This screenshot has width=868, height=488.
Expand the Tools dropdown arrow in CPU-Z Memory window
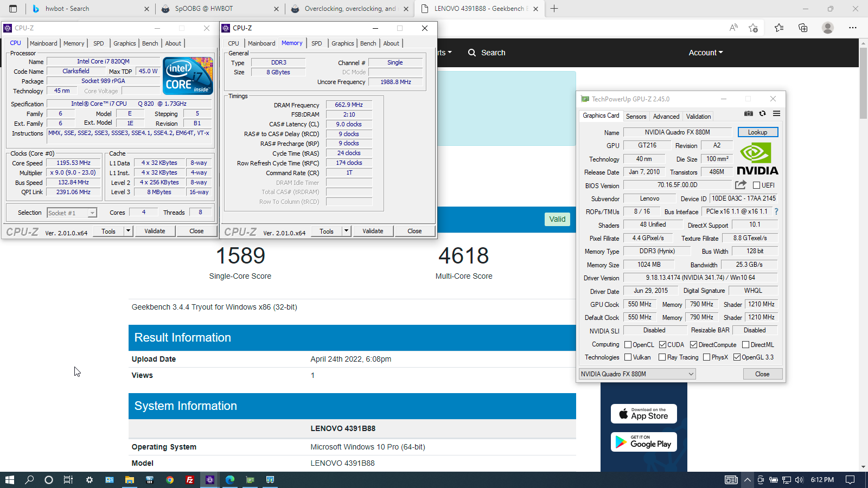pyautogui.click(x=346, y=231)
